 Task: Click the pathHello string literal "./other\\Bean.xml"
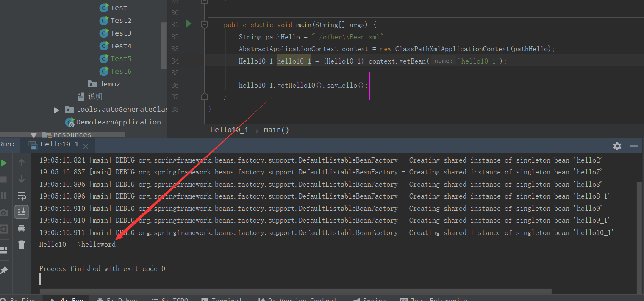347,37
